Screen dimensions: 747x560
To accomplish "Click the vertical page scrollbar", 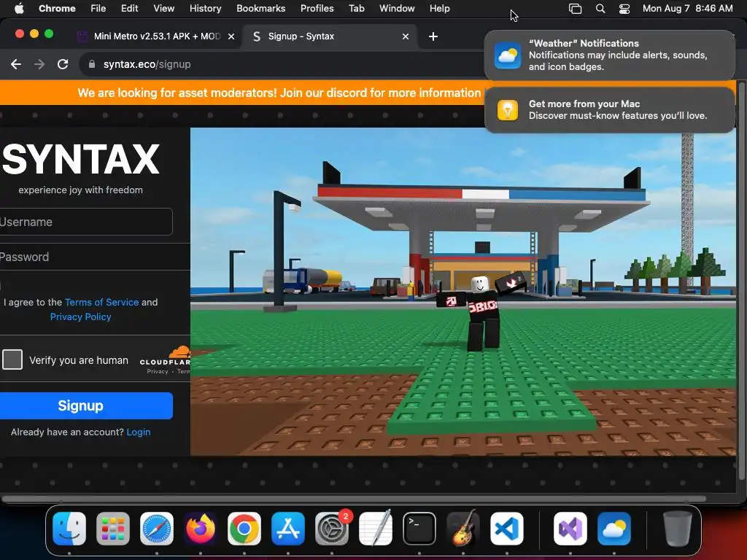I will coord(741,281).
